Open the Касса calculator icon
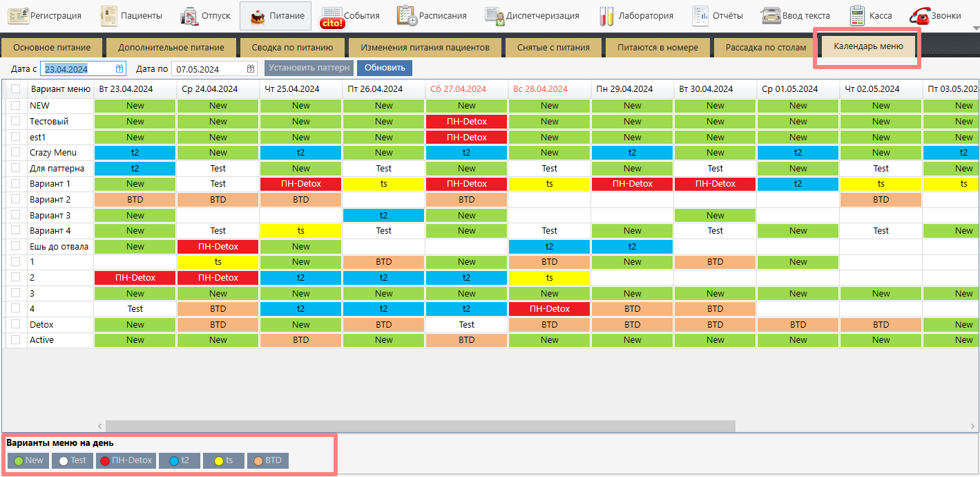 858,15
